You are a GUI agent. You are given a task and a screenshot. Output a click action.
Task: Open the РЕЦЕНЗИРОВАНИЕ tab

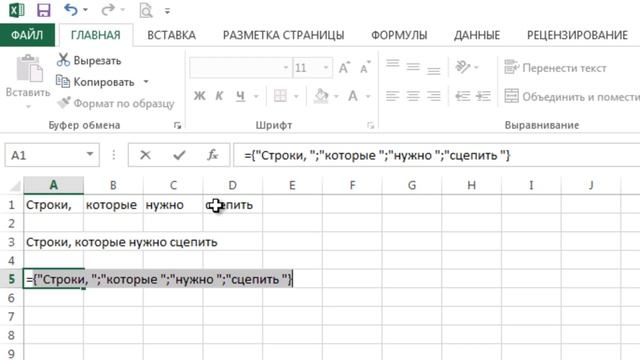[577, 35]
